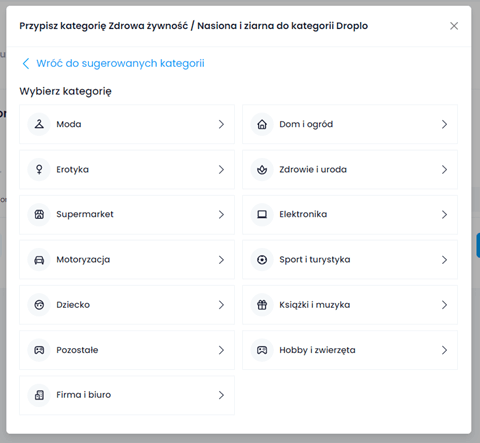Click the baby face icon for Dziecko
This screenshot has width=480, height=443.
point(39,305)
